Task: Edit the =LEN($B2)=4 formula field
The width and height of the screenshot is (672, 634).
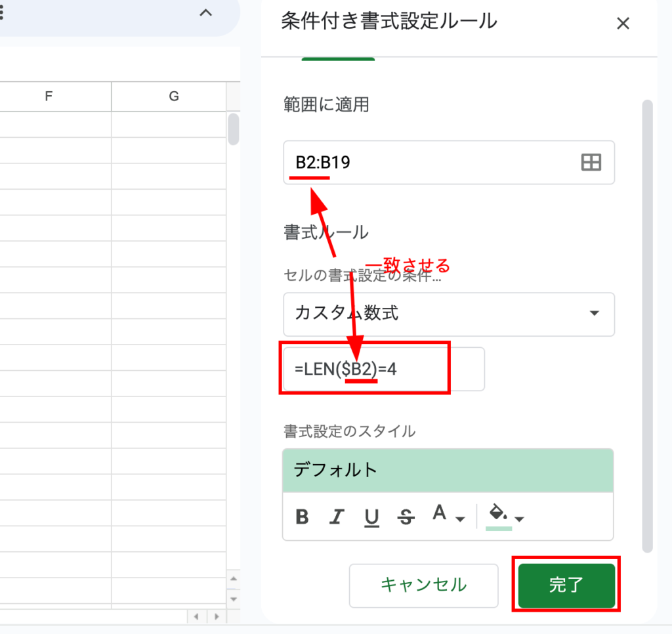Action: pyautogui.click(x=383, y=369)
